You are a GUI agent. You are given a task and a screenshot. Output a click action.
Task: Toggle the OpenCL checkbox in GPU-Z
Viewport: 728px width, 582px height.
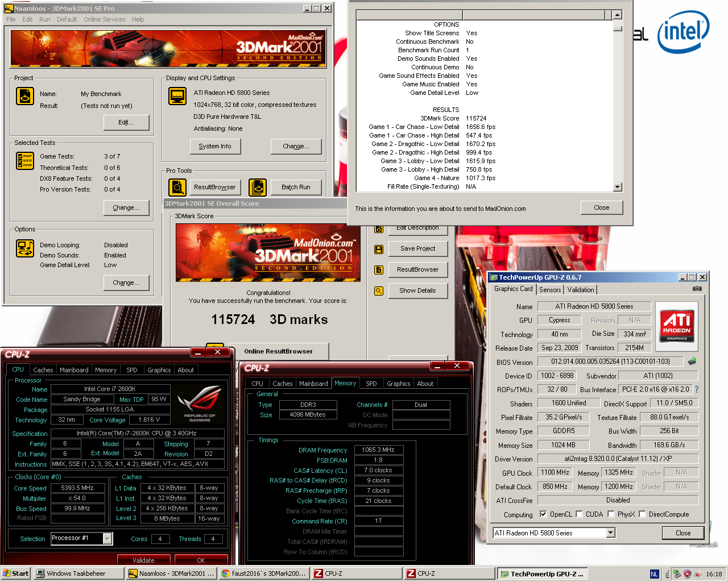click(543, 514)
